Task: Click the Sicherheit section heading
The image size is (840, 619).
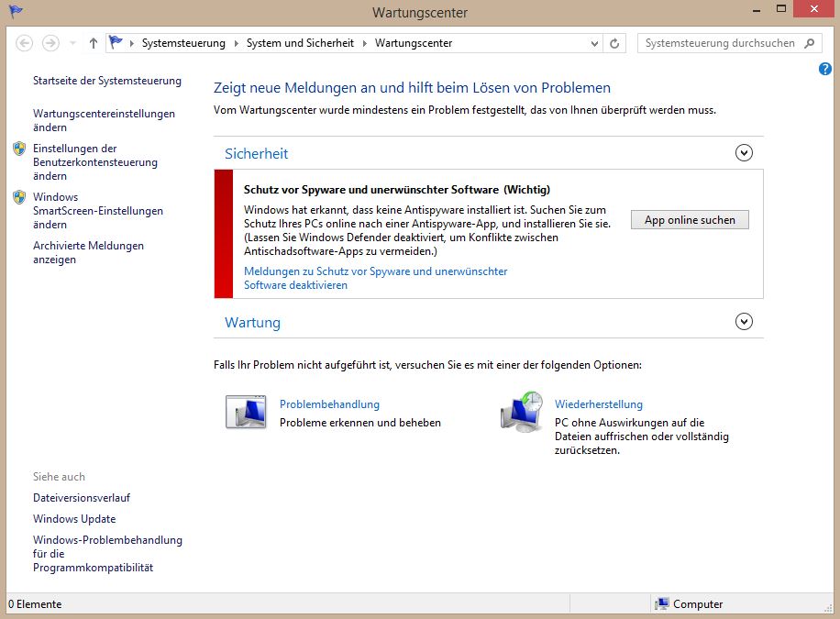Action: pos(256,154)
